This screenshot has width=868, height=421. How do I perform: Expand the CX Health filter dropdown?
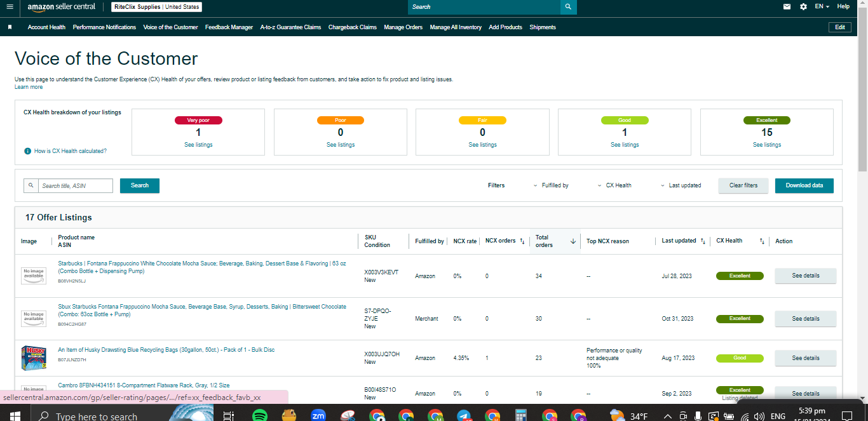tap(614, 185)
